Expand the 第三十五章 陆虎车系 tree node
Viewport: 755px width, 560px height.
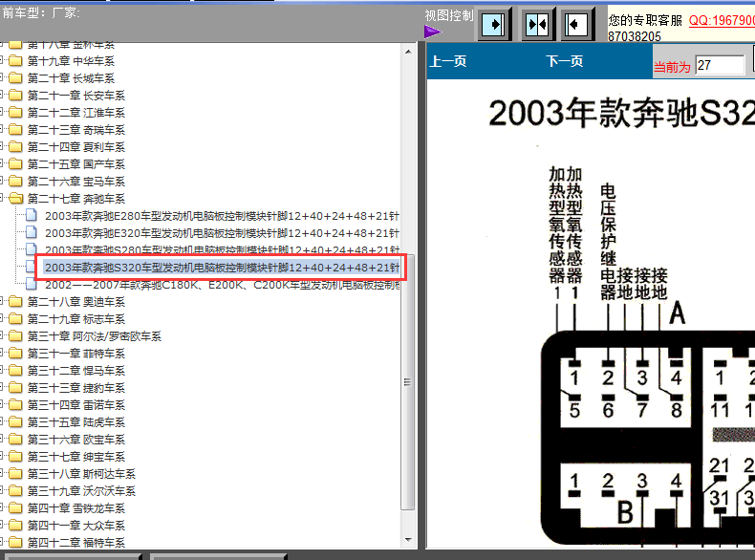click(x=2, y=422)
